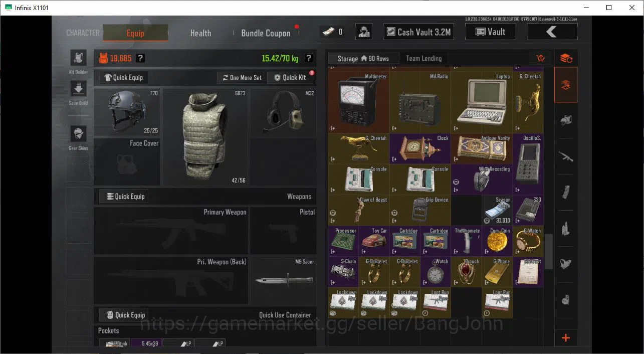Select the G-Phone gold phone item

point(497,272)
